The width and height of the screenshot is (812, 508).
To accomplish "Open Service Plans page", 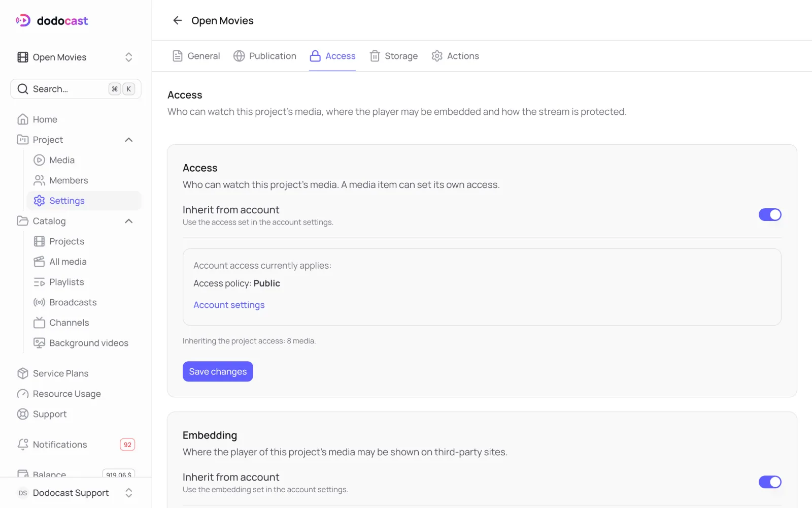I will (76, 373).
